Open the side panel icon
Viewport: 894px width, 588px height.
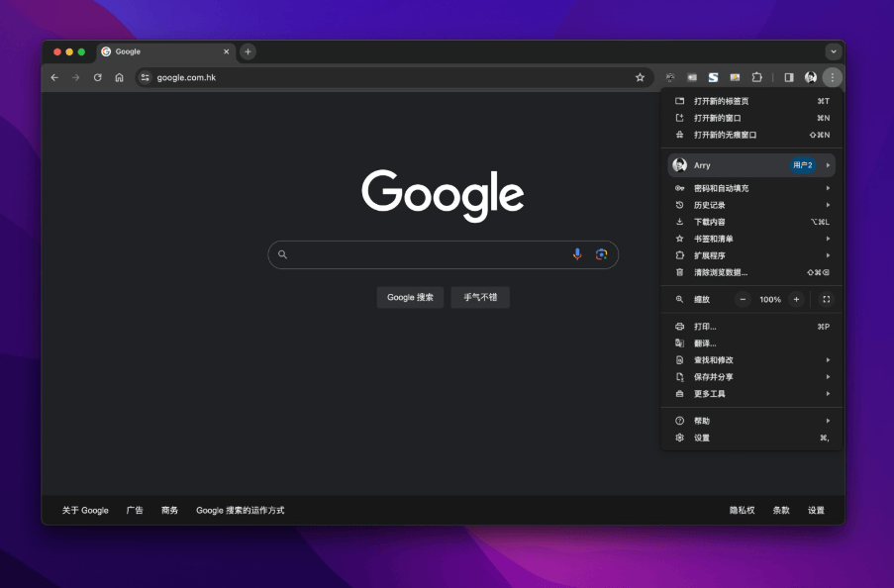789,77
